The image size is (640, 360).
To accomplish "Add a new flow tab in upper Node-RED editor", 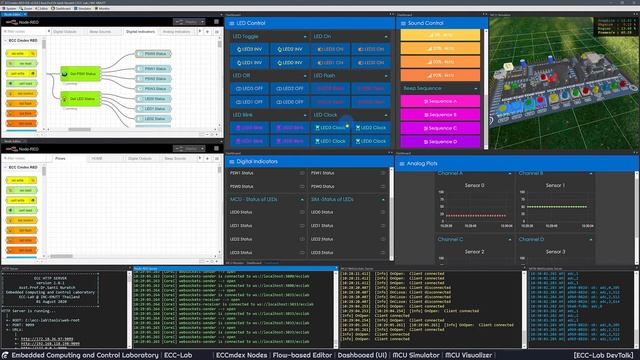I will pyautogui.click(x=208, y=31).
